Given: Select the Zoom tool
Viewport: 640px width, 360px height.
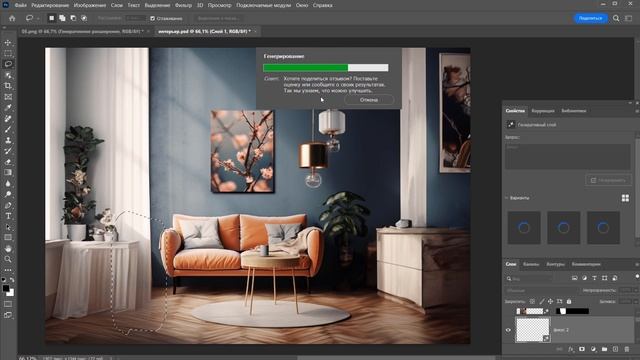Looking at the screenshot, I should tap(8, 259).
